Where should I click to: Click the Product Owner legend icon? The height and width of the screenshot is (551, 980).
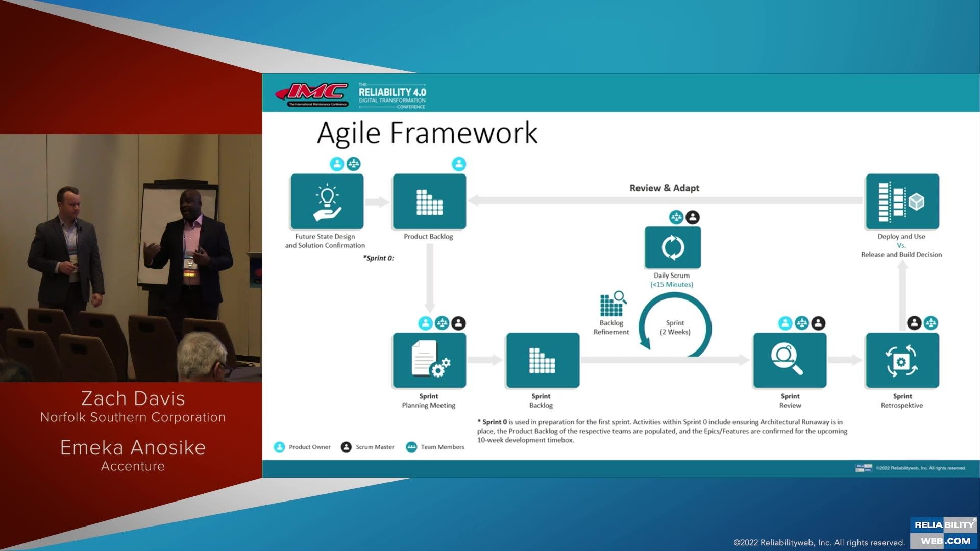coord(279,446)
